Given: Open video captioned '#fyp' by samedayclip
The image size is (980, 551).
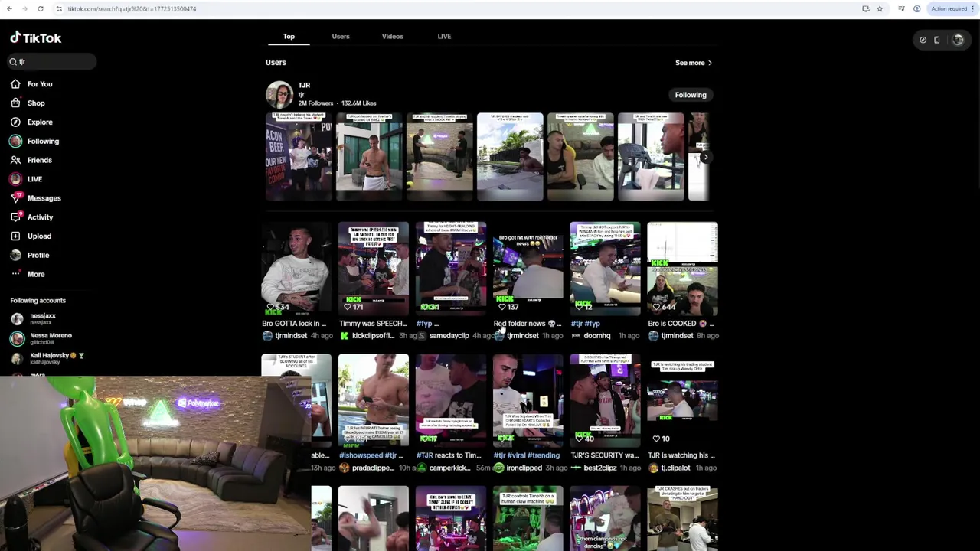Looking at the screenshot, I should 451,269.
